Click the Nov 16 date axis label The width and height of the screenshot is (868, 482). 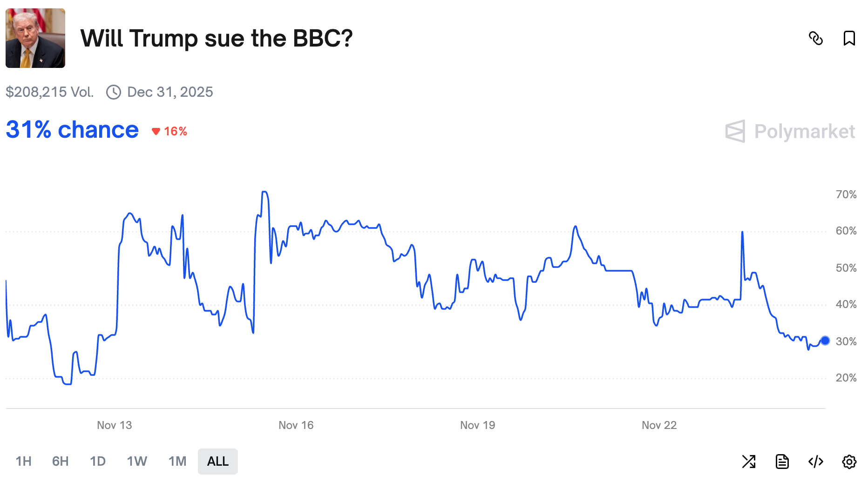coord(296,425)
